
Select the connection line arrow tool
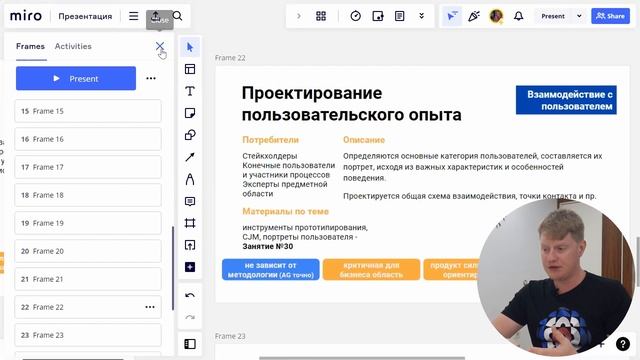click(x=190, y=157)
